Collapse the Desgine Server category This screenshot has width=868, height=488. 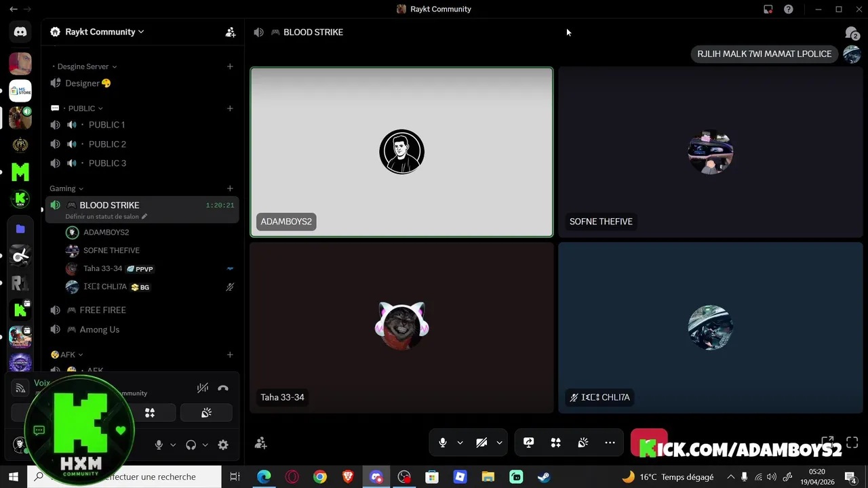(85, 66)
